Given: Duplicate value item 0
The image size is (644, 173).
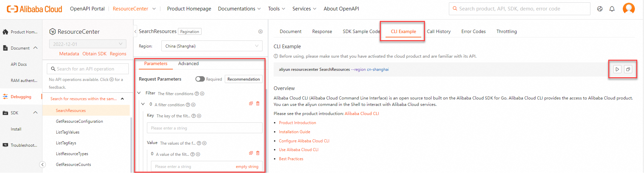Looking at the screenshot, I should click(251, 153).
